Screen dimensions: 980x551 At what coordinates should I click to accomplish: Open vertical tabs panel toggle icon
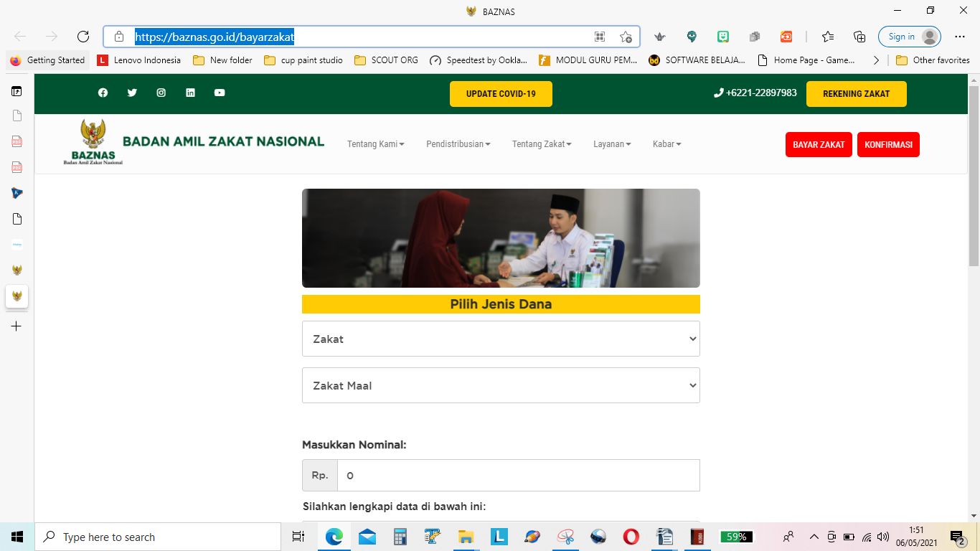(x=17, y=91)
